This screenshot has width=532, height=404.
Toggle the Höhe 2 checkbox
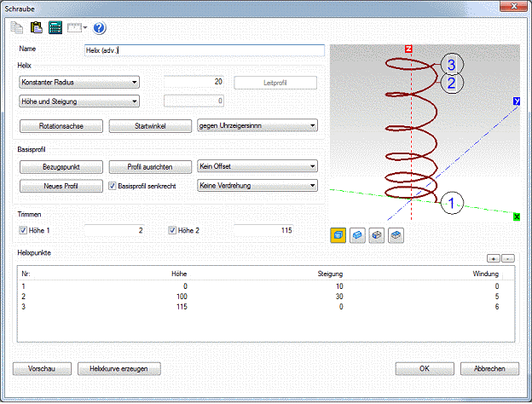(x=172, y=230)
